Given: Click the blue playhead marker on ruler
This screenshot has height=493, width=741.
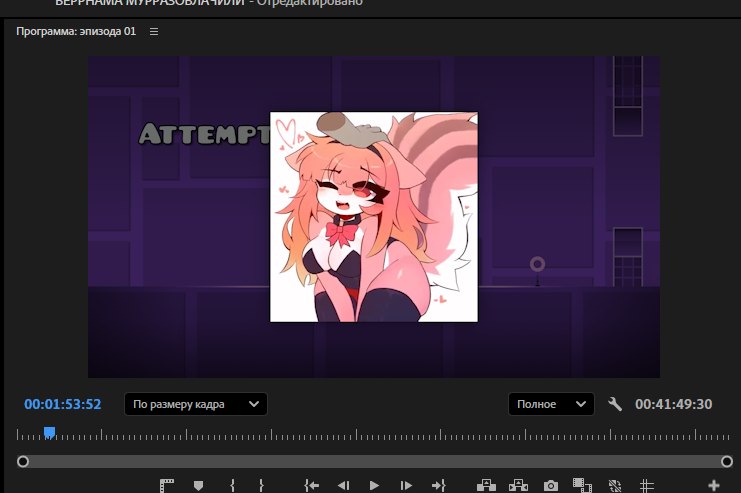Looking at the screenshot, I should [x=50, y=432].
